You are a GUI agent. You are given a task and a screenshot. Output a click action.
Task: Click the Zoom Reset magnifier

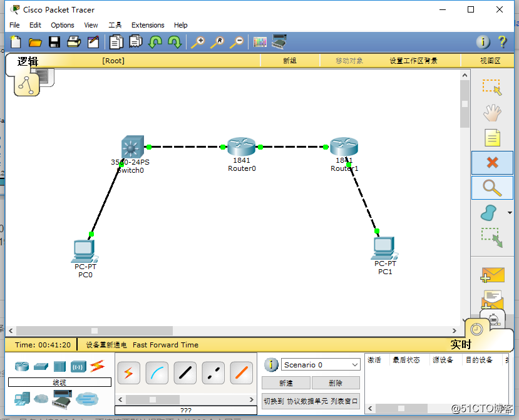(217, 43)
